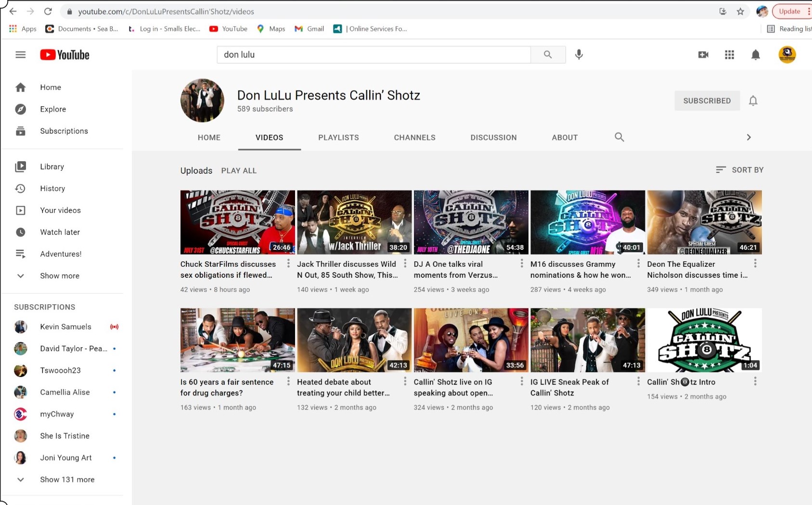Open the 60 years sentence video thumbnail

pos(238,340)
